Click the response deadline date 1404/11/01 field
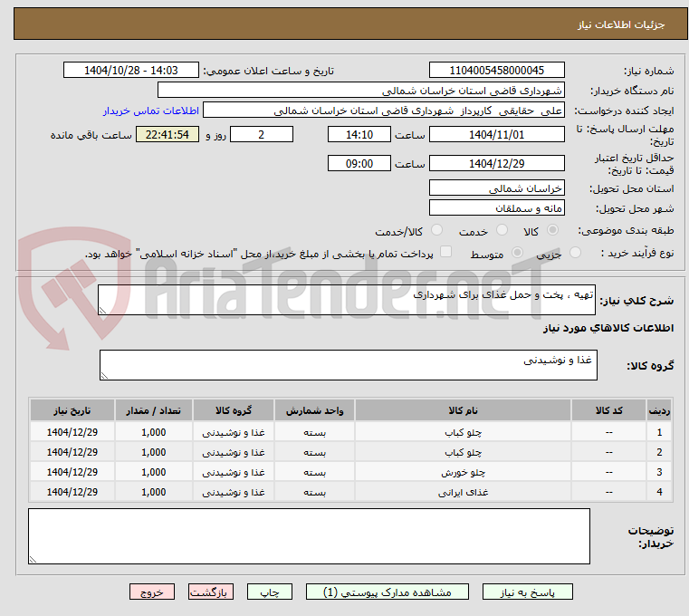Screen dimensions: 689x616 [x=496, y=135]
